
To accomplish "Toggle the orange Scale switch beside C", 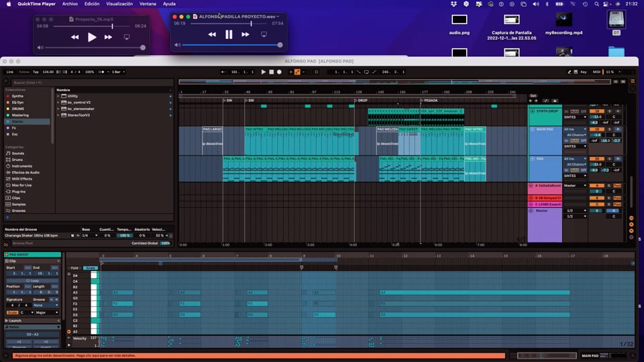I will pos(12,313).
